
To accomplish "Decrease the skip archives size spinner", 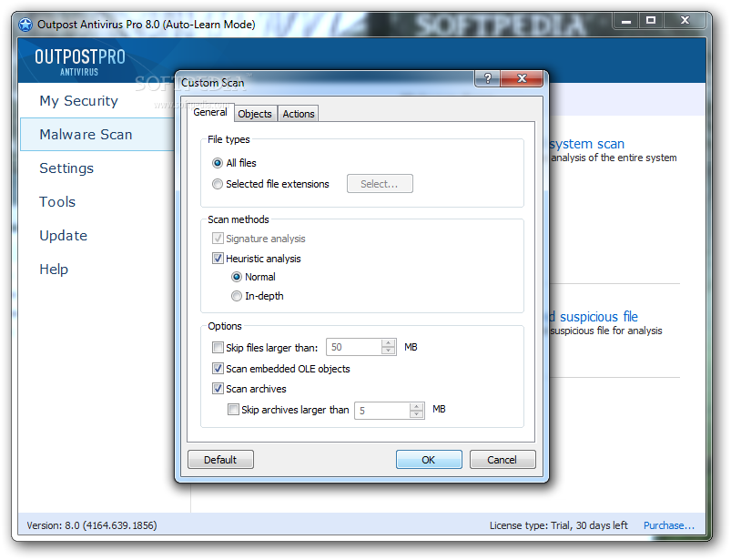I will pyautogui.click(x=416, y=414).
